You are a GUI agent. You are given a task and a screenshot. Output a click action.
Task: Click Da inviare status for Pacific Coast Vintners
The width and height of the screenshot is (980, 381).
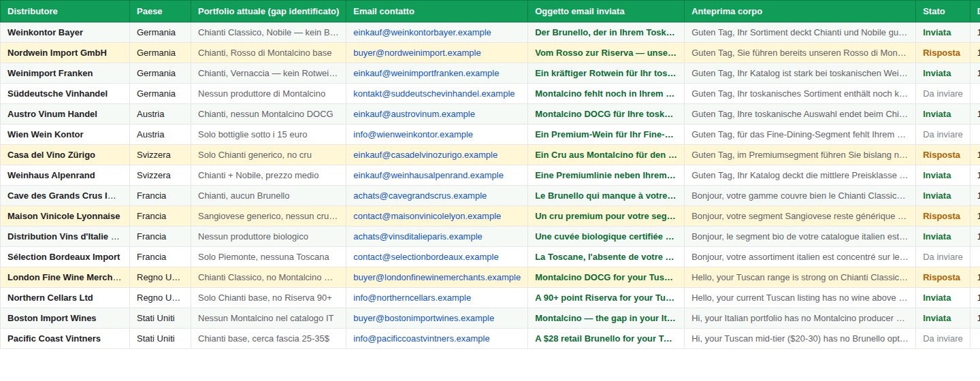click(x=943, y=339)
